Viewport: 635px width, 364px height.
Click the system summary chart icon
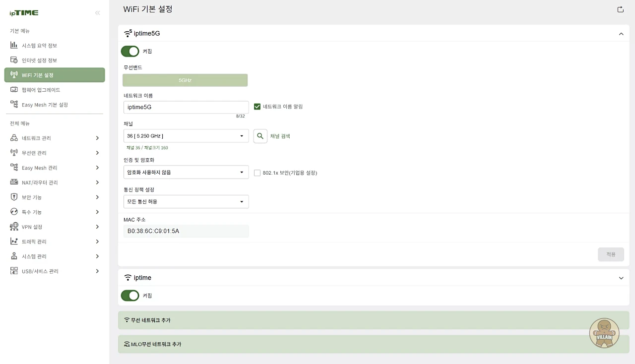[x=14, y=45]
